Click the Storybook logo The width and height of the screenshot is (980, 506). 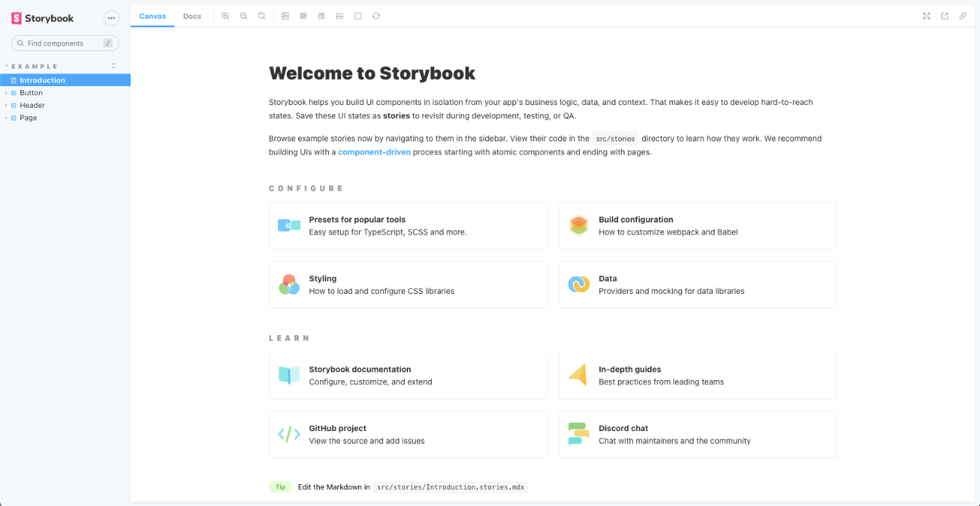coord(43,18)
